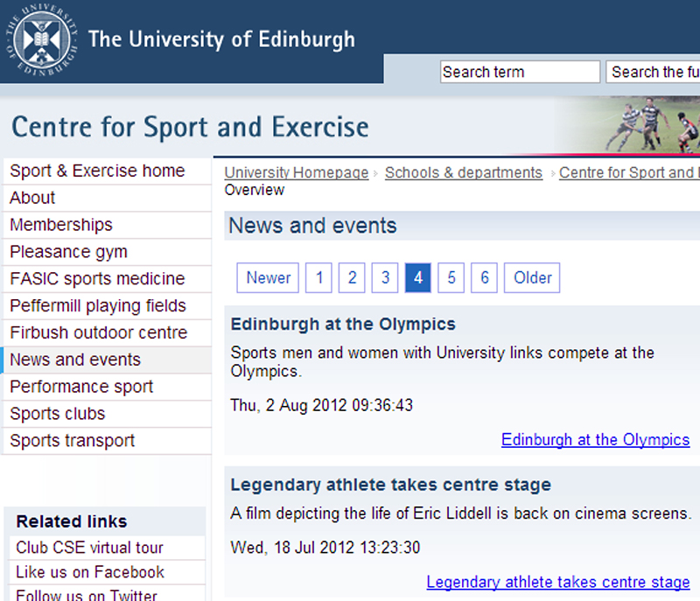This screenshot has height=601, width=700.
Task: Open Firbush outdoor centre page
Action: pos(107,332)
